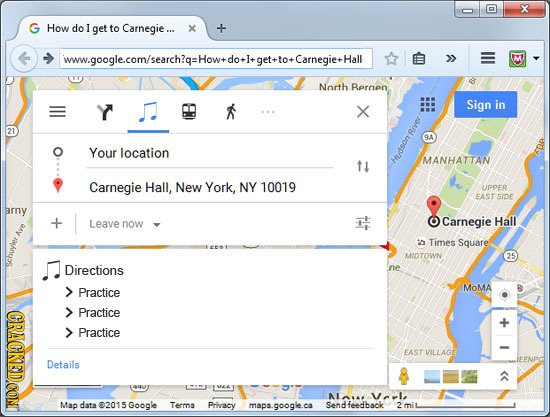Zoom in on the map
Screen dimensions: 550x417
pyautogui.click(x=504, y=323)
